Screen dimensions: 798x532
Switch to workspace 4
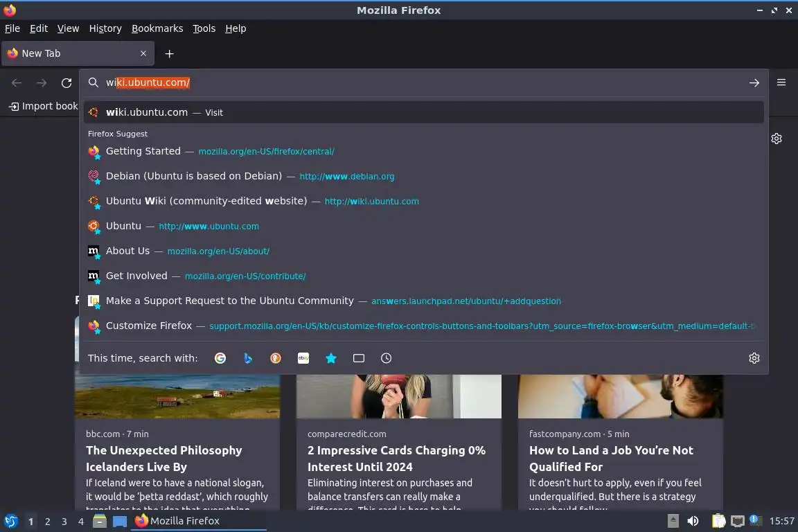click(x=81, y=522)
